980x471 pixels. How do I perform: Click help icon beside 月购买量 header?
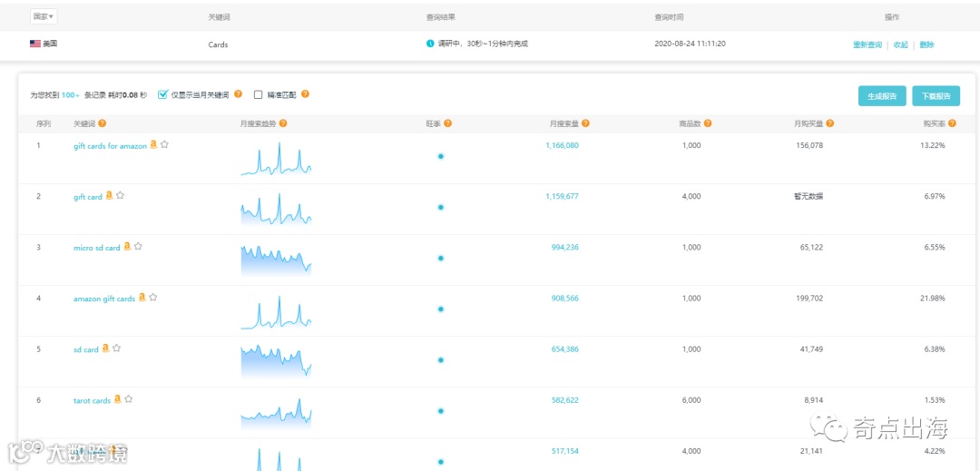click(x=830, y=123)
